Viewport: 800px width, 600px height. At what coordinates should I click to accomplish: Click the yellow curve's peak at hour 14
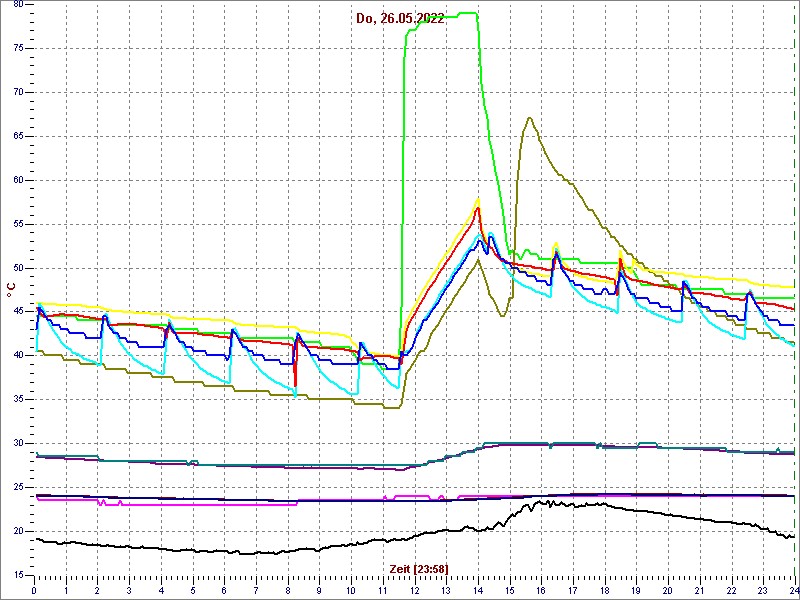tap(479, 199)
